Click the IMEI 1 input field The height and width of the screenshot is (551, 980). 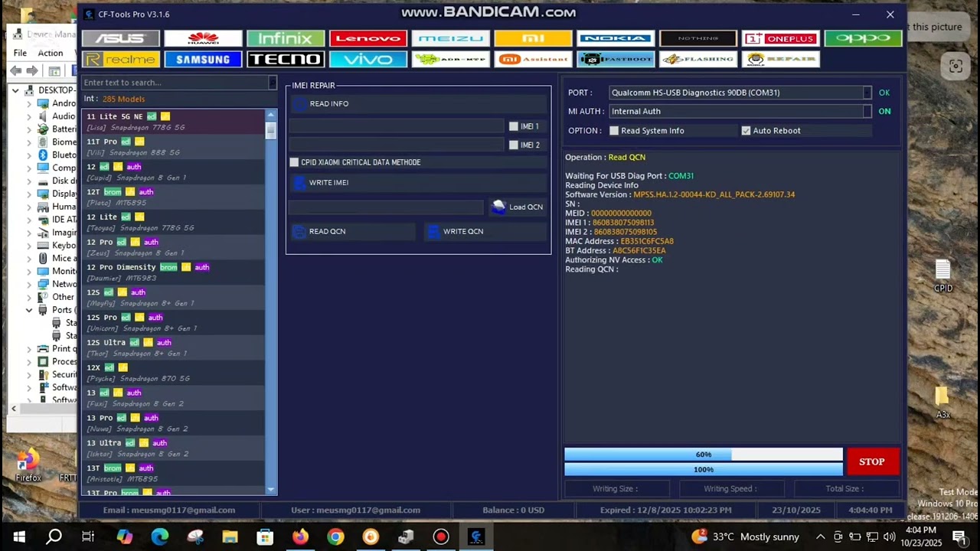point(396,126)
